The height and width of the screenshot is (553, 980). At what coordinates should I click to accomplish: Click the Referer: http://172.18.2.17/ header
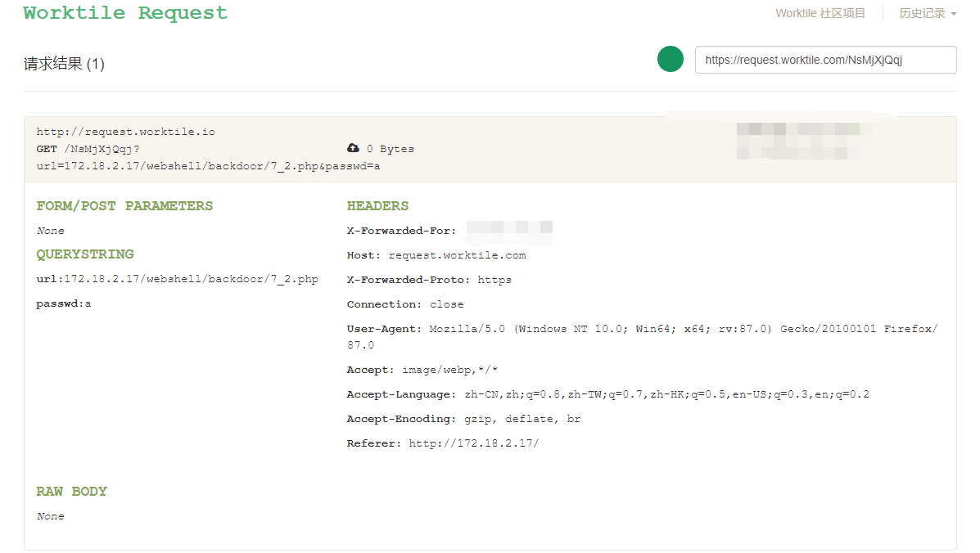coord(442,443)
